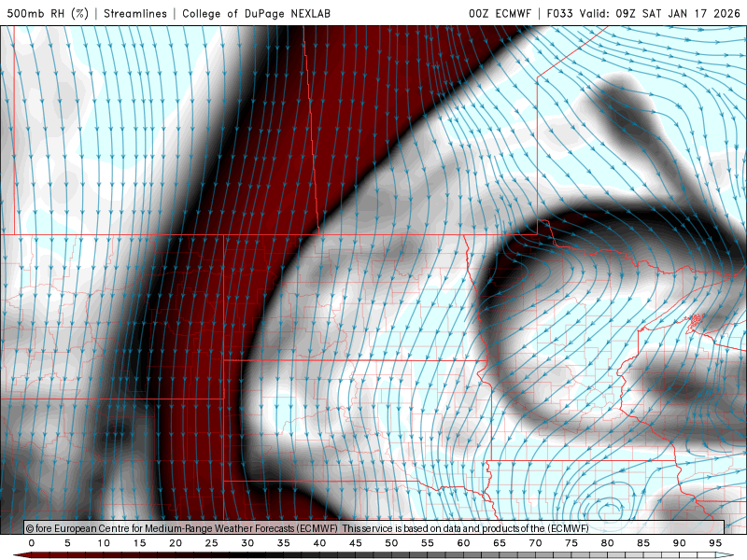The image size is (747, 560).
Task: Click the "50" label on the color scale
Action: point(391,543)
